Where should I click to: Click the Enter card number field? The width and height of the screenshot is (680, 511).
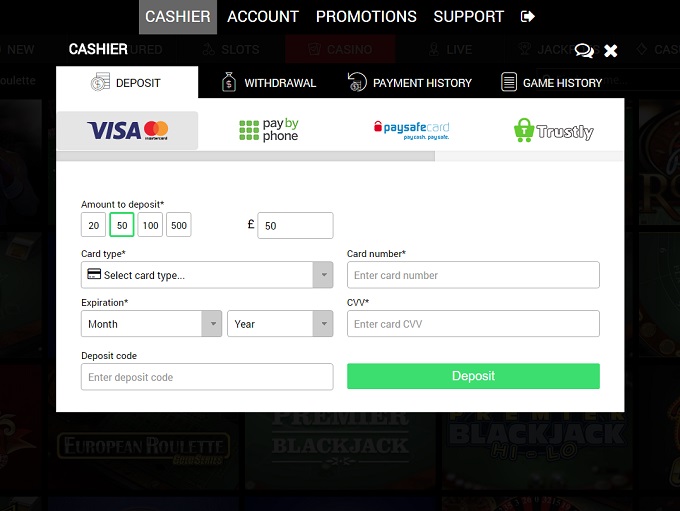click(x=473, y=275)
